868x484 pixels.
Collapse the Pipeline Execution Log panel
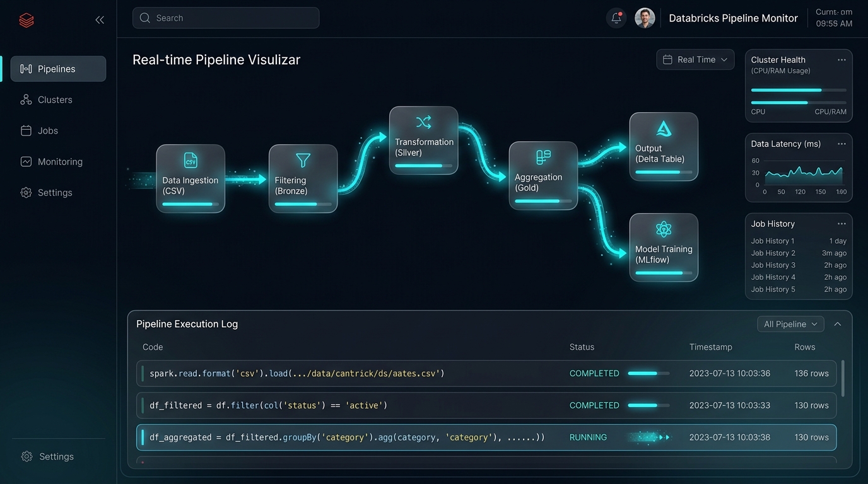pyautogui.click(x=838, y=324)
